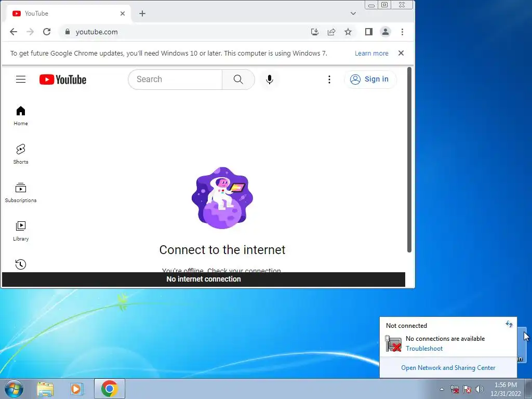532x399 pixels.
Task: Share this page icon
Action: [331, 32]
